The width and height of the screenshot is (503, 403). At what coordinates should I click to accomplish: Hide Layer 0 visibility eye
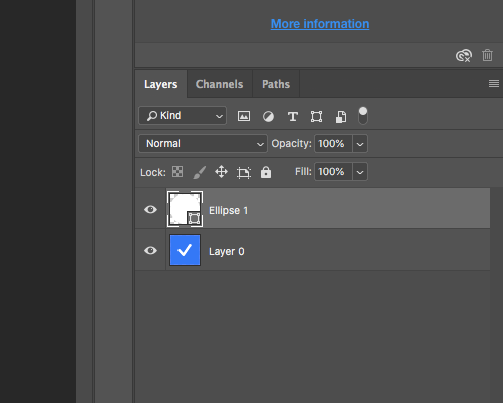point(150,250)
